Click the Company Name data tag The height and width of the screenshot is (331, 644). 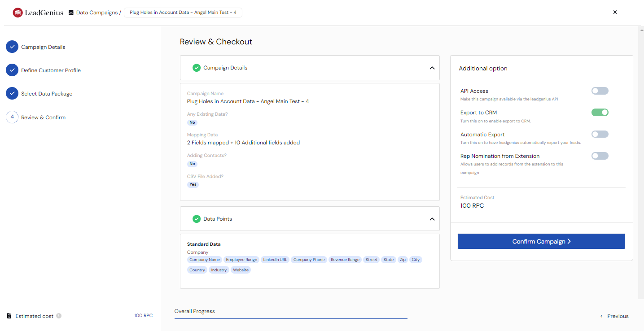[x=205, y=260]
